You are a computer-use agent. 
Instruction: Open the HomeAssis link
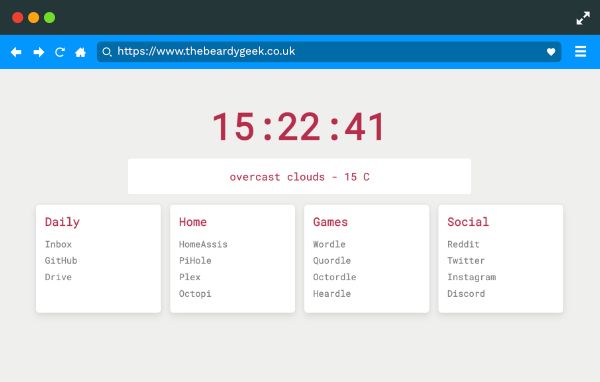coord(203,244)
